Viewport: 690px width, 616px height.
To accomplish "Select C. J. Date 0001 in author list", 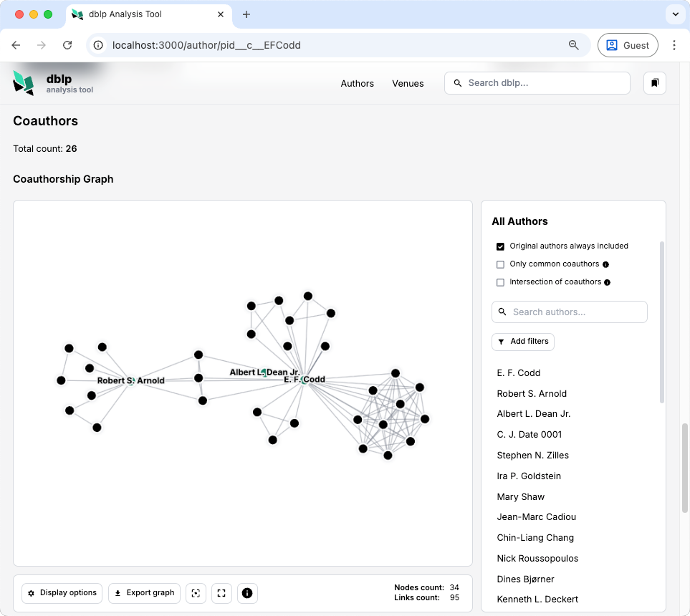I will point(530,435).
